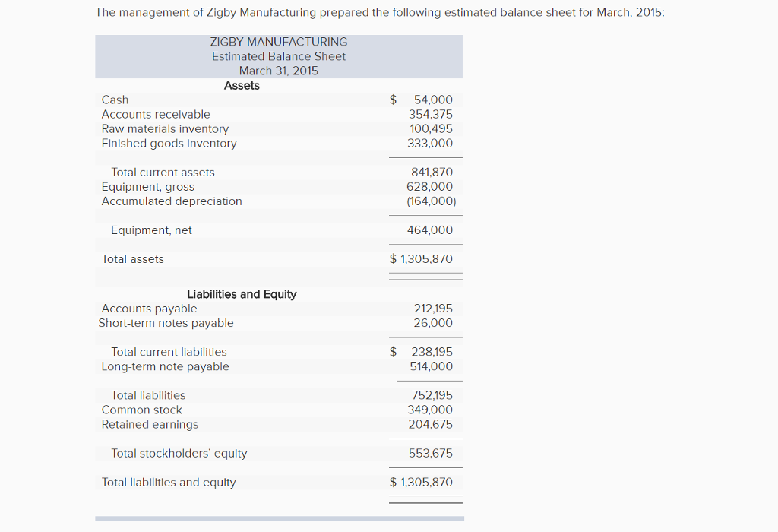This screenshot has width=778, height=532.
Task: Select the Accounts payable label
Action: click(150, 309)
